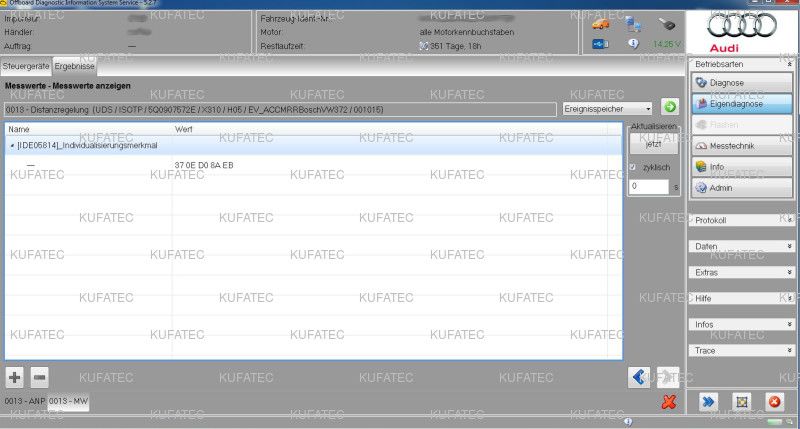Click the green arrow go button

(x=669, y=107)
